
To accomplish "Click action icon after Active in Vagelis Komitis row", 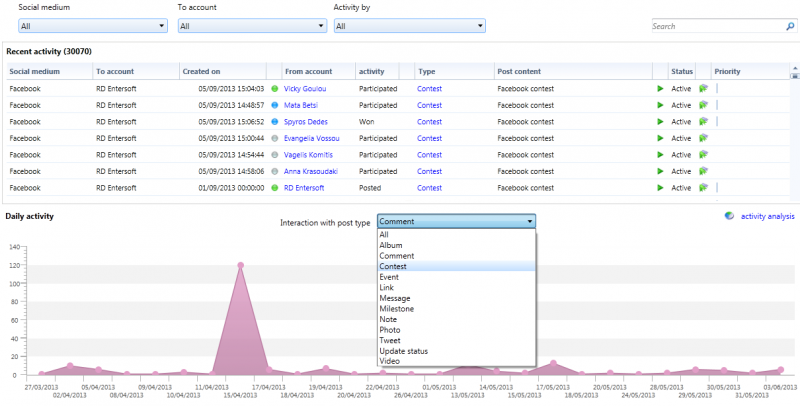I will click(704, 155).
